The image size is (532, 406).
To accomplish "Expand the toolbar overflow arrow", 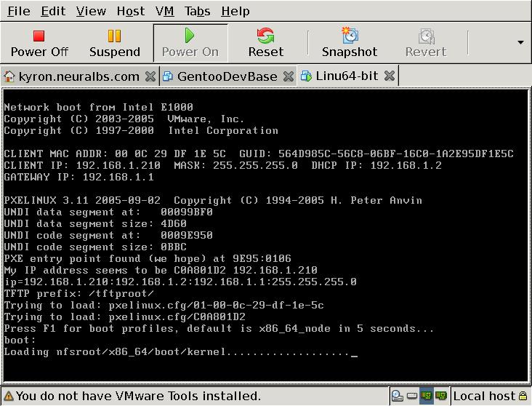I will [520, 42].
